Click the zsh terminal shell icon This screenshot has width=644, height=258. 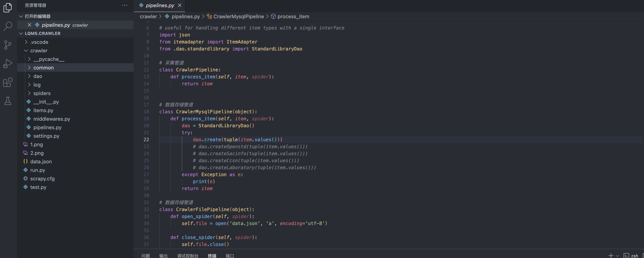coord(626,255)
